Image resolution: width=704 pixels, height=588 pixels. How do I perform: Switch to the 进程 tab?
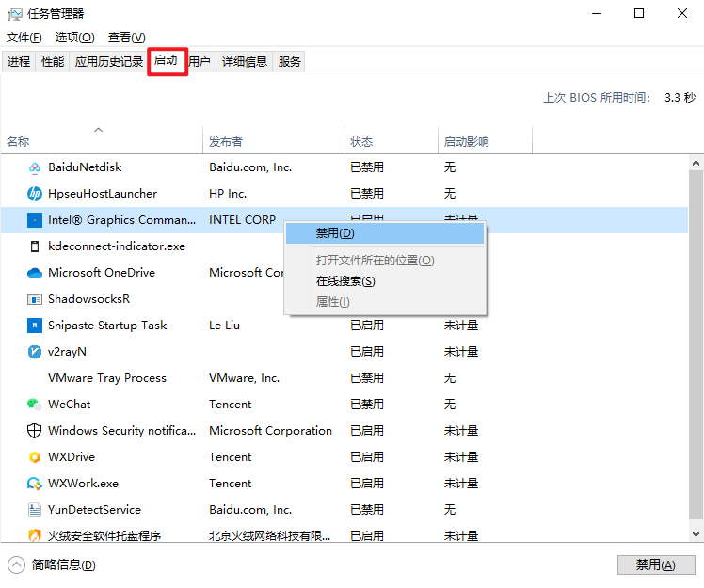tap(19, 61)
